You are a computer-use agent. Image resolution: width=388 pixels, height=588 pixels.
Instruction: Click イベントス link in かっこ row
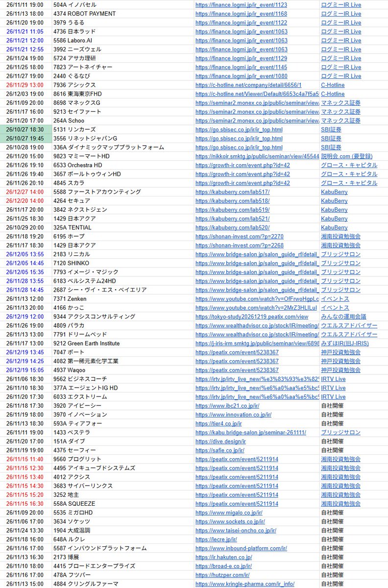[x=335, y=308]
